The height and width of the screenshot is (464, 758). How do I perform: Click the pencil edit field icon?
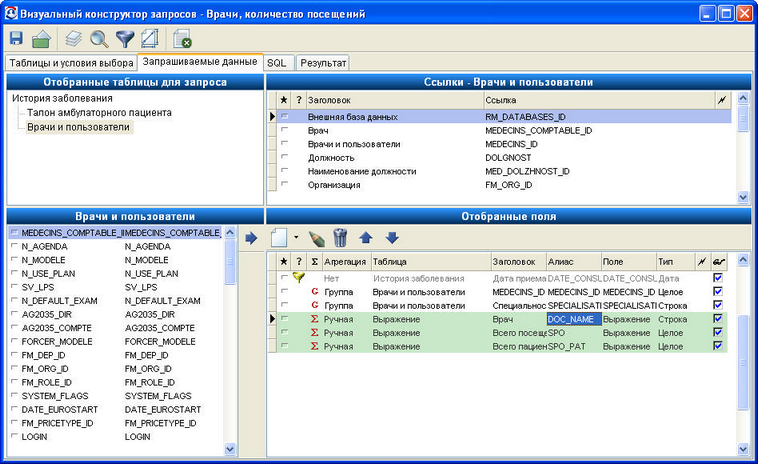tap(317, 238)
